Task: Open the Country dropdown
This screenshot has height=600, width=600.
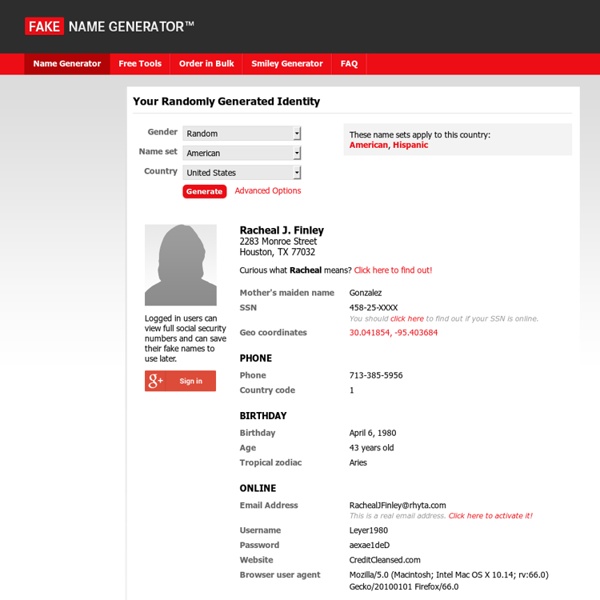Action: point(242,172)
